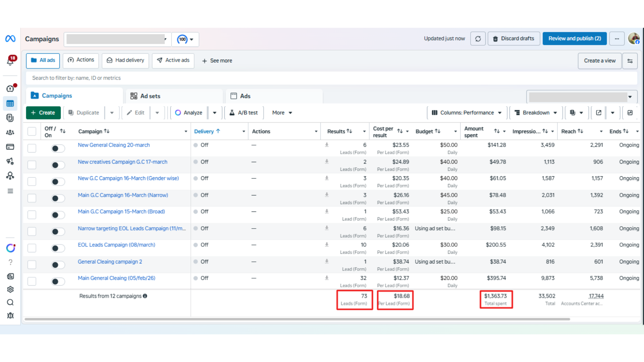Click the refresh data icon

coord(478,39)
